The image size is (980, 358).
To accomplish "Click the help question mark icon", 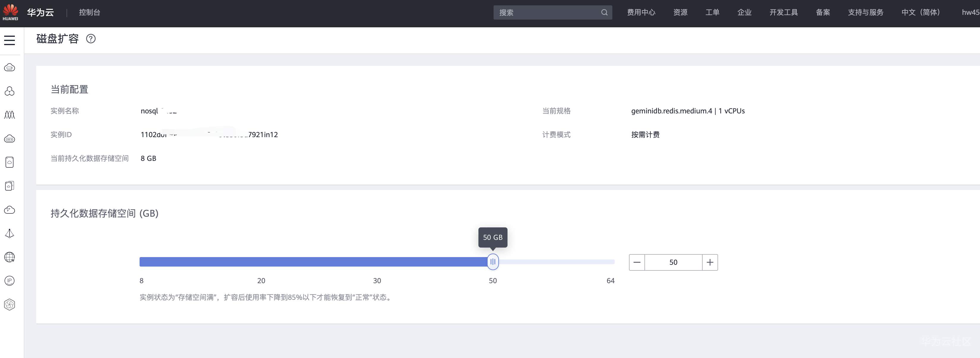I will point(91,38).
